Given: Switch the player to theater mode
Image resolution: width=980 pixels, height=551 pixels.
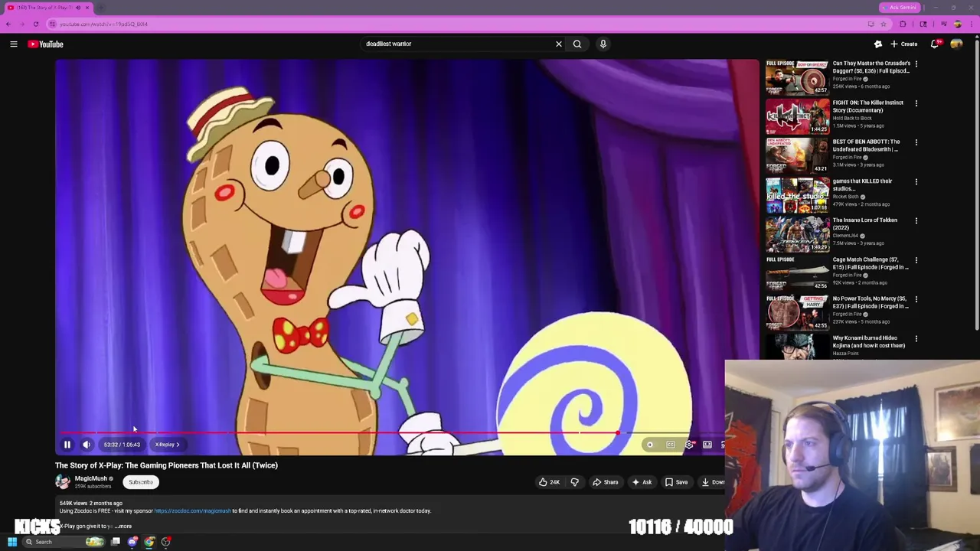Looking at the screenshot, I should (707, 445).
